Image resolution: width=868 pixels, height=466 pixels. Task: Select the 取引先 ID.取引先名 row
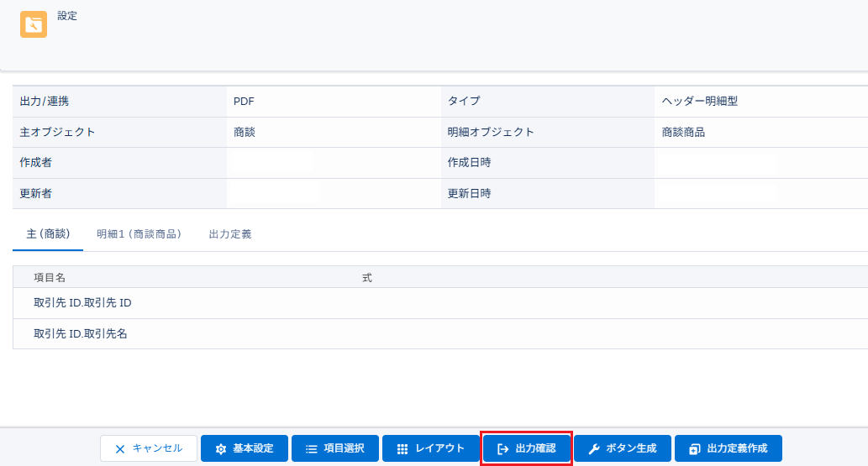tap(81, 333)
